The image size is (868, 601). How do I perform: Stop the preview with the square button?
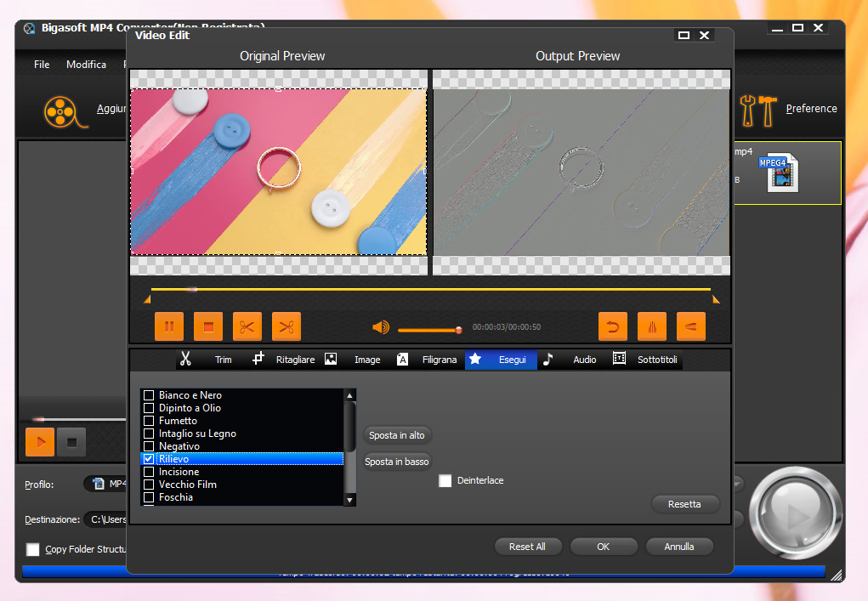[208, 326]
